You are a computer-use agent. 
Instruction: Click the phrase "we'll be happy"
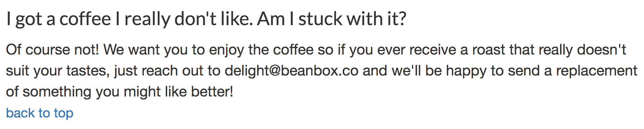tap(439, 71)
